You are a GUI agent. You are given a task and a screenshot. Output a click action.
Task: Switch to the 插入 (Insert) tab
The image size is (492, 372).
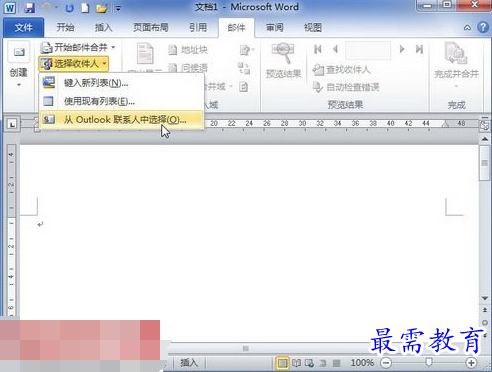pyautogui.click(x=103, y=27)
